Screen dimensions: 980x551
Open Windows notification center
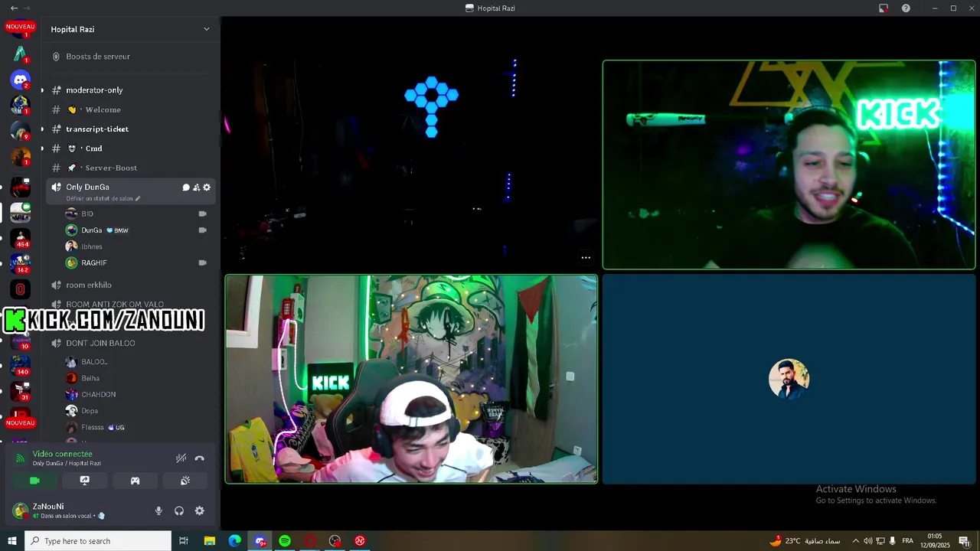coord(964,541)
